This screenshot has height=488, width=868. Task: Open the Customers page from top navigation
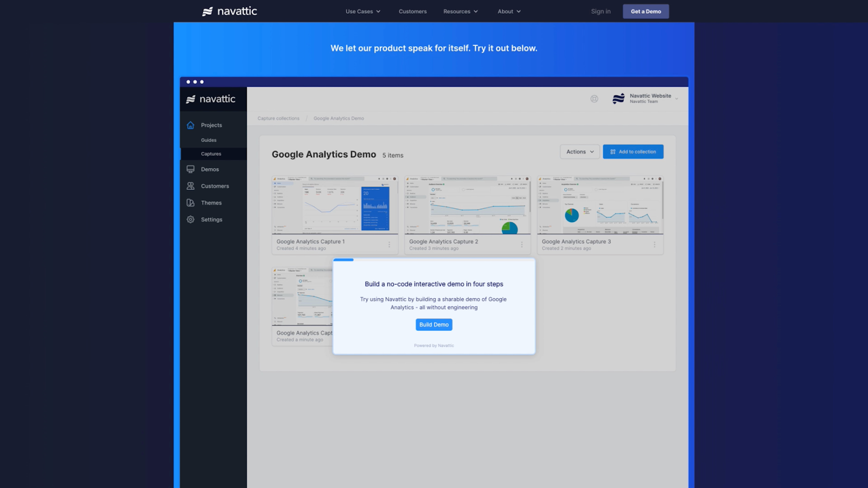[x=413, y=11]
